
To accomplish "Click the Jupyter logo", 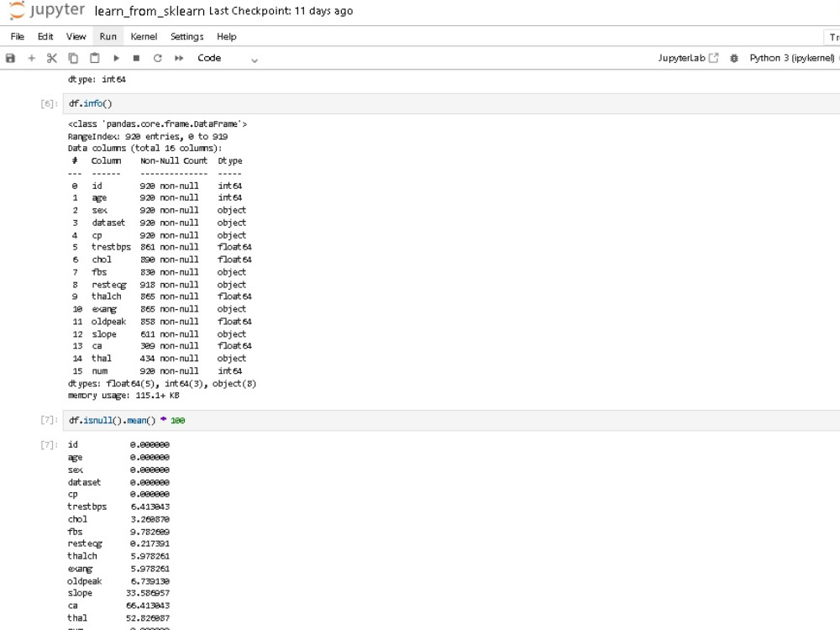I will [x=47, y=10].
